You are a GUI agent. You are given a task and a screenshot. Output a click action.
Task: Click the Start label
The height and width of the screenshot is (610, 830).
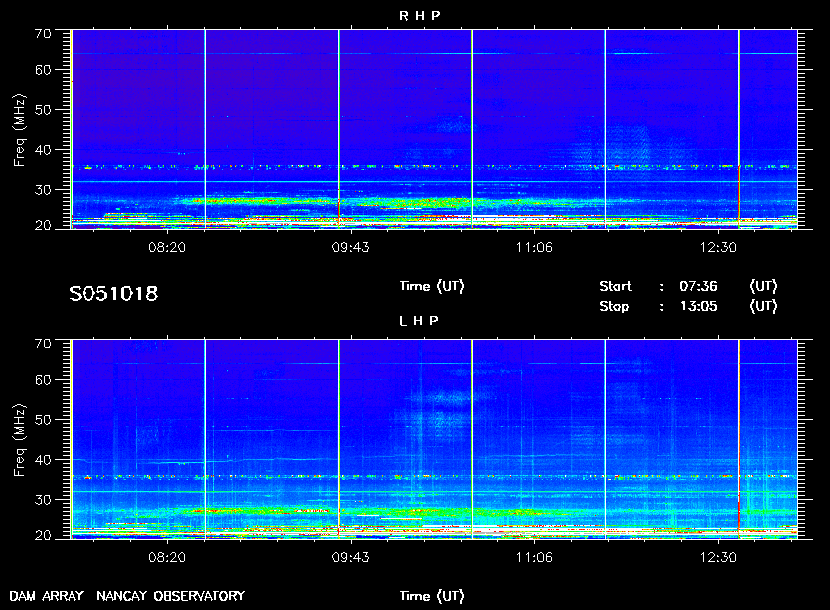(615, 286)
